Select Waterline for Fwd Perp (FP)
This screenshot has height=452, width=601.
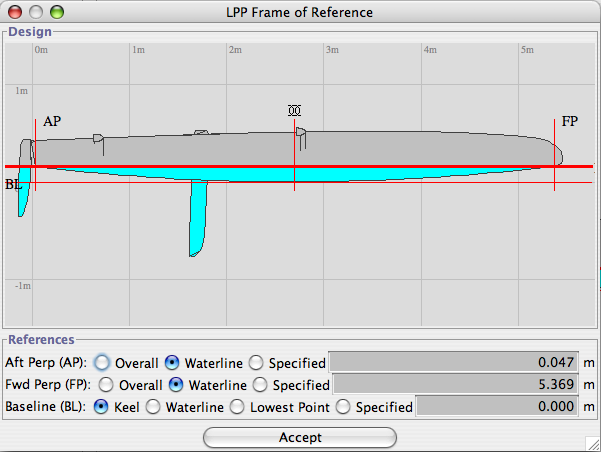[x=176, y=385]
